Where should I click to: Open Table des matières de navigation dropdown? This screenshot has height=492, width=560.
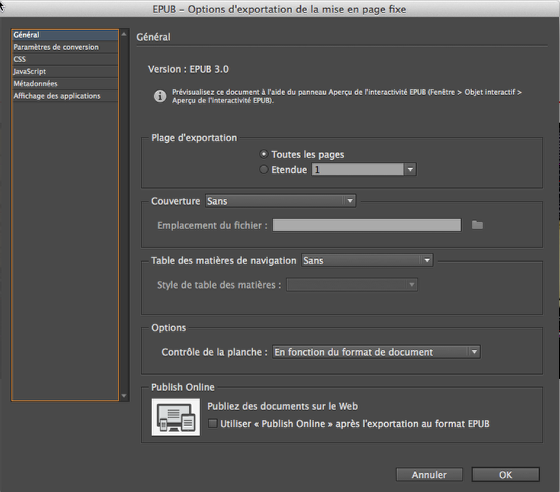coord(367,260)
